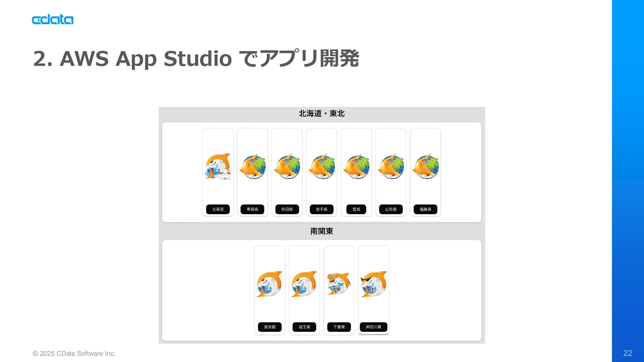Select the shark icon above 福島県
This screenshot has height=362, width=644.
(x=425, y=167)
